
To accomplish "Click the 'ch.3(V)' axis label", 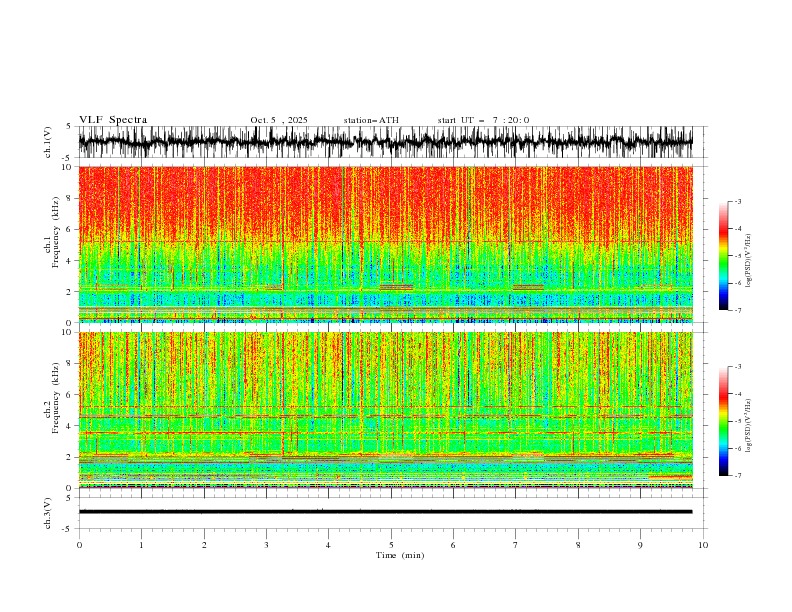I will 48,513.
